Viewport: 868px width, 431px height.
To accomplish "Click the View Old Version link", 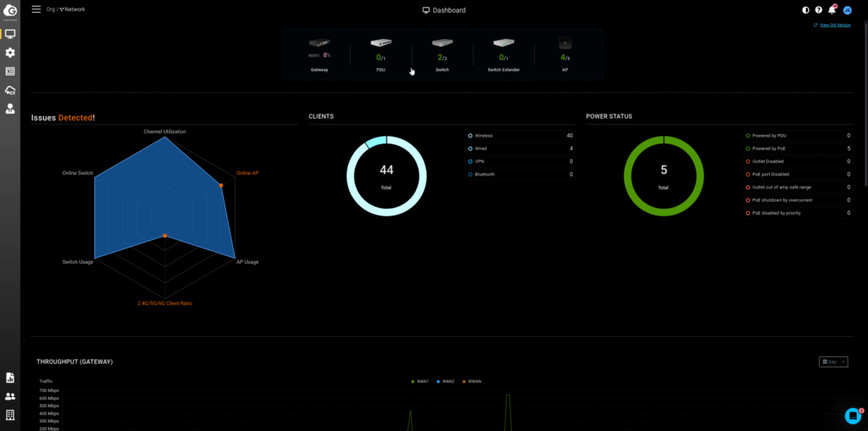I will tap(834, 25).
